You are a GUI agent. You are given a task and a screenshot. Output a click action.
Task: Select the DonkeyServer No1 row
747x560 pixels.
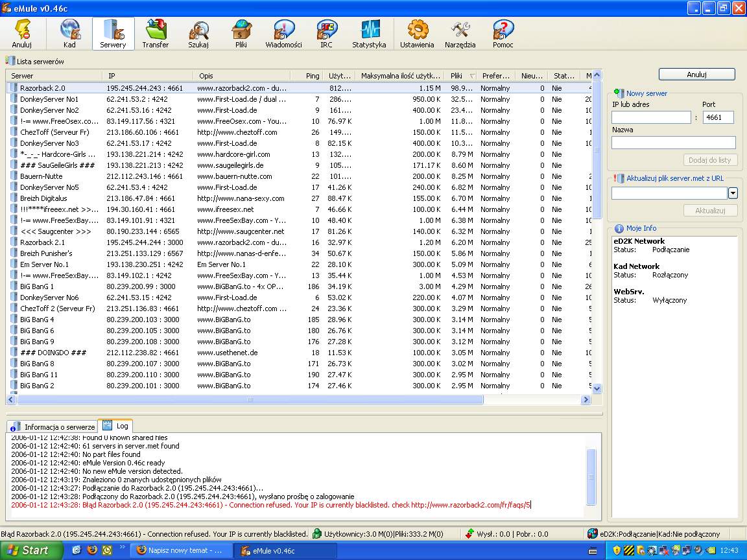[x=298, y=99]
